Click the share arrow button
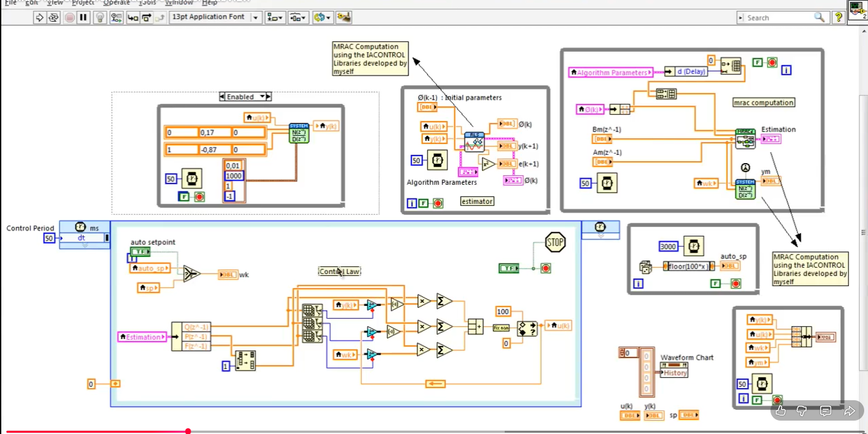Screen dimensions: 868x434 [849, 411]
